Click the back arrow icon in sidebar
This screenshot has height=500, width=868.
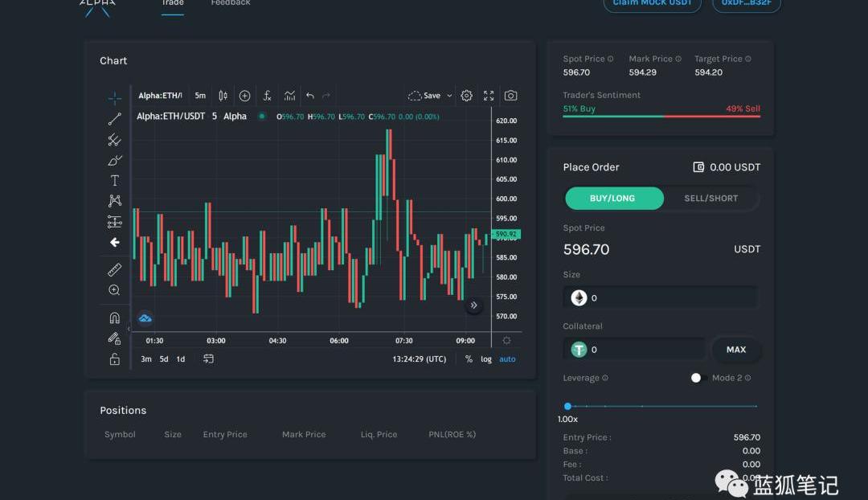tap(115, 243)
